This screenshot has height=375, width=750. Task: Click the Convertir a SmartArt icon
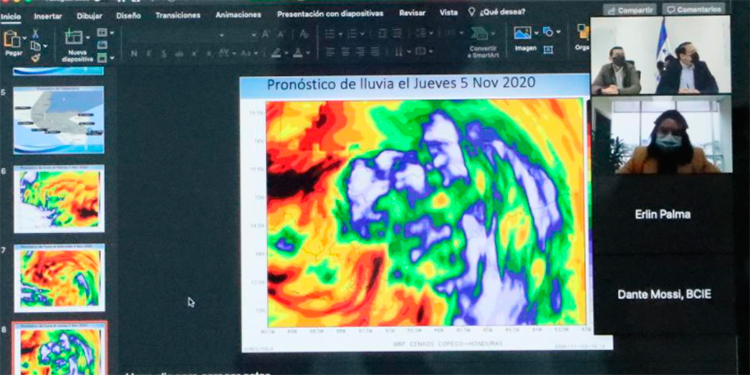[x=480, y=34]
